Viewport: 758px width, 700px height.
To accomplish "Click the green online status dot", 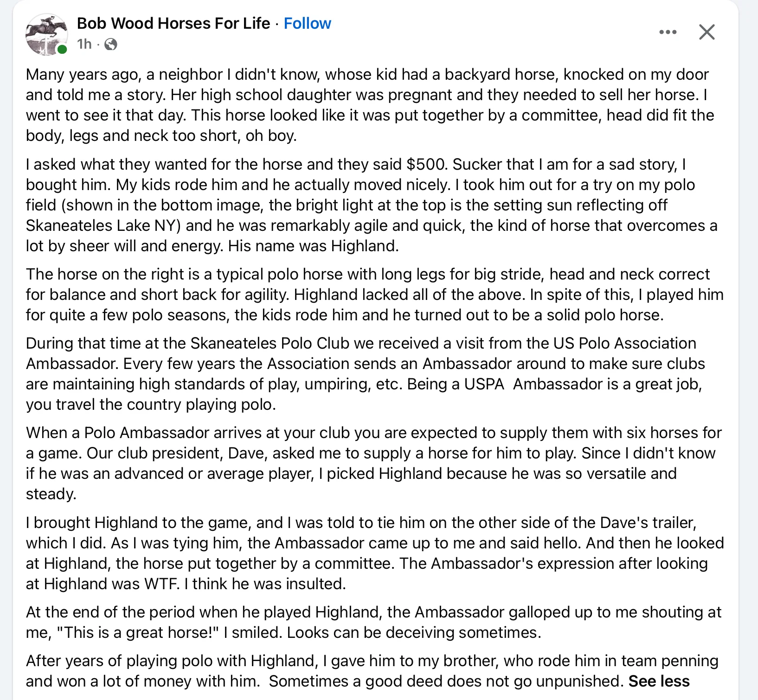I will (62, 50).
